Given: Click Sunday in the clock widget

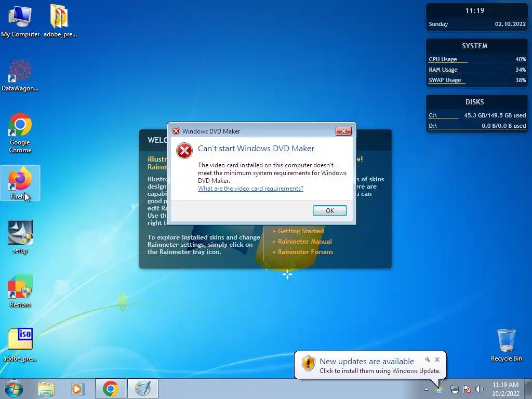Looking at the screenshot, I should pos(438,24).
